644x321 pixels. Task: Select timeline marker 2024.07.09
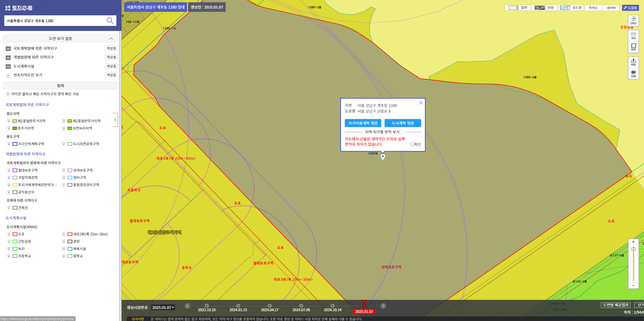click(x=301, y=306)
